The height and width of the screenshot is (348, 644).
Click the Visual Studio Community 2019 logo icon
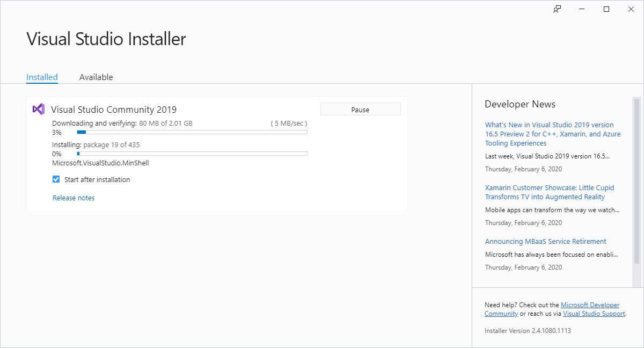click(38, 109)
